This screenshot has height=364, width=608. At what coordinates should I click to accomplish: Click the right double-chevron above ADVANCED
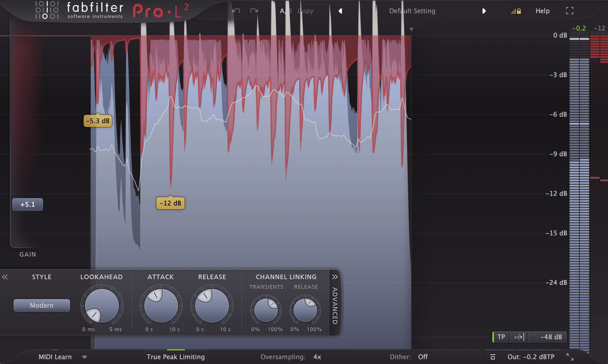(x=335, y=277)
